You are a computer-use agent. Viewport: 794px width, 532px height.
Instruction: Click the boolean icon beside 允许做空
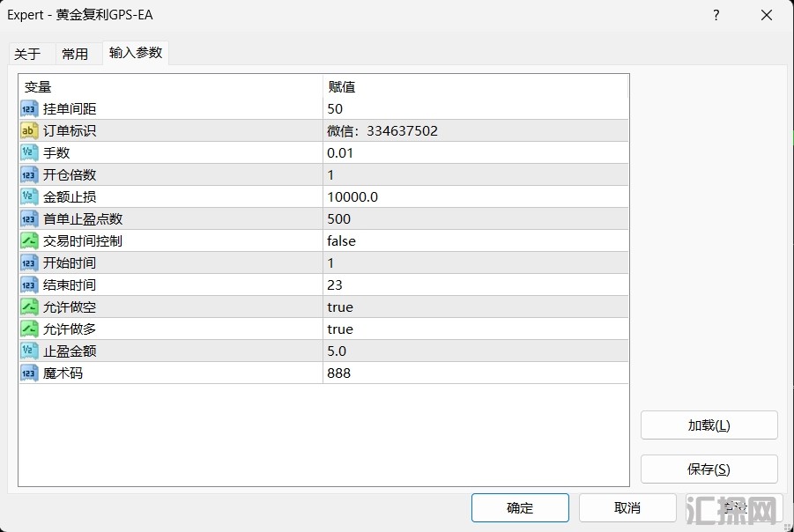[29, 307]
